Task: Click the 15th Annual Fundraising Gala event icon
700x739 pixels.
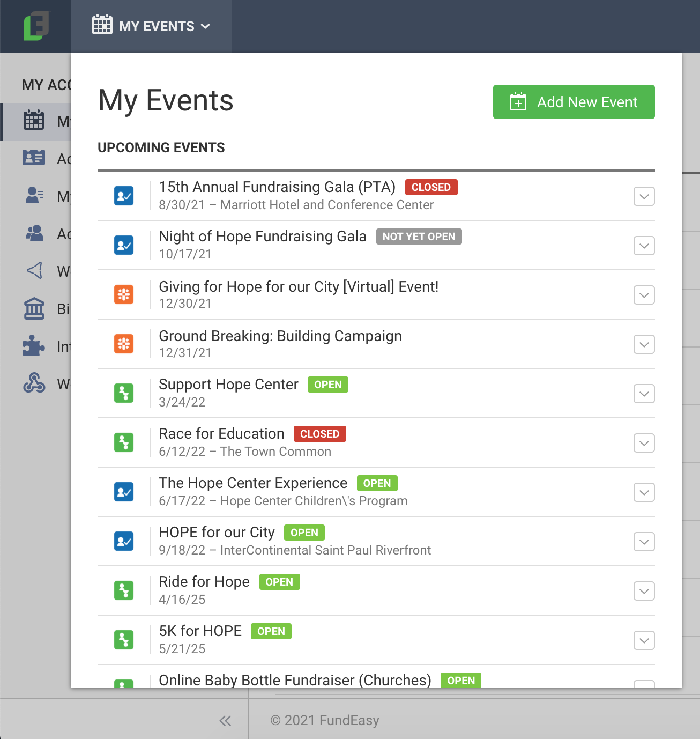Action: coord(124,196)
